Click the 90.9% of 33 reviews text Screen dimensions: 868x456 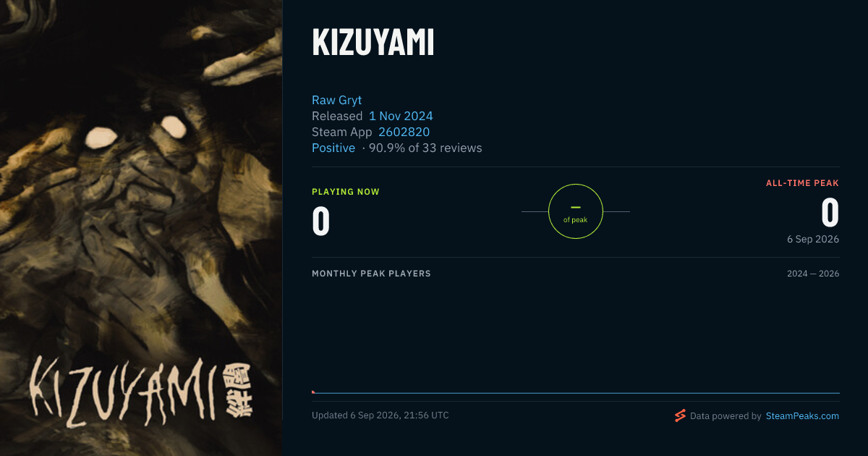(425, 148)
